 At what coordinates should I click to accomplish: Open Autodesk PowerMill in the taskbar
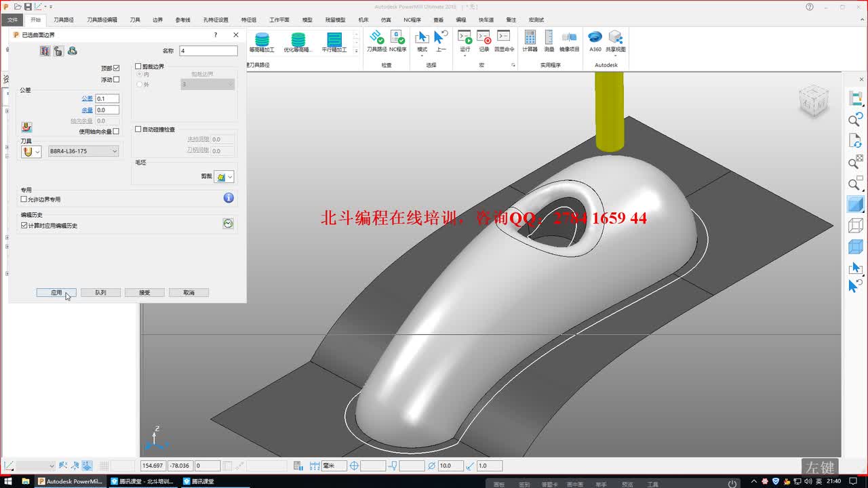click(70, 481)
